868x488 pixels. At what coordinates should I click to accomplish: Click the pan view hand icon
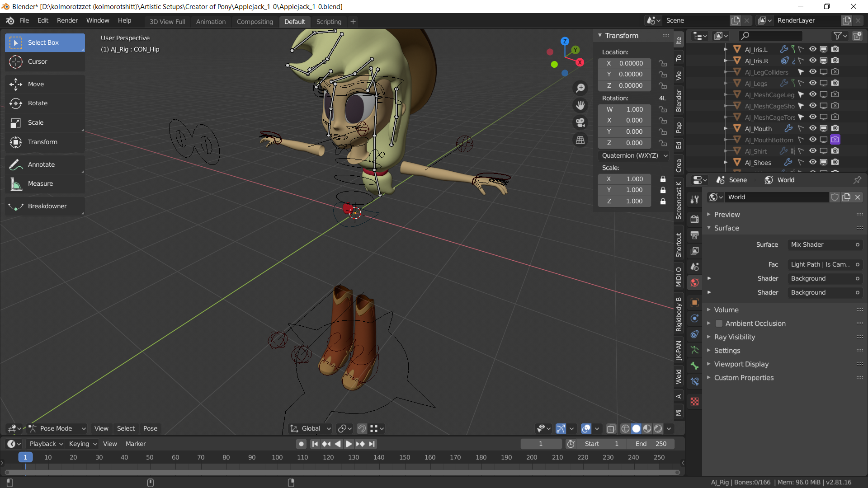(580, 105)
